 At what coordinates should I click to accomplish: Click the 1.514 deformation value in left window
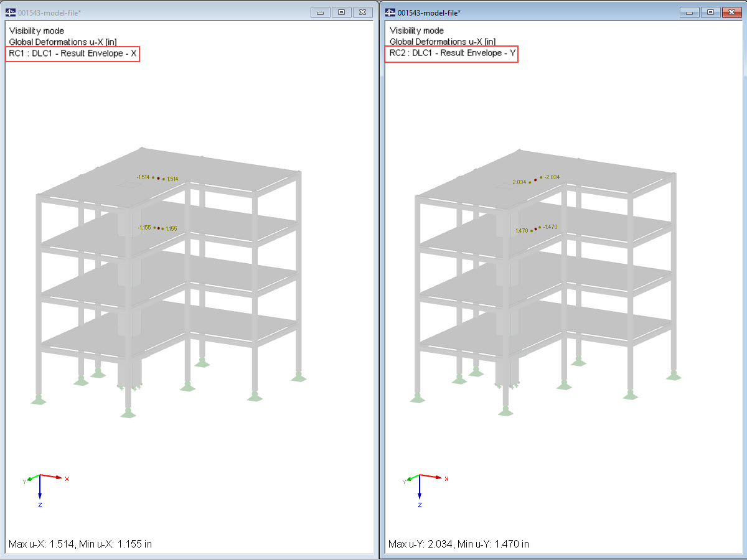coord(172,179)
